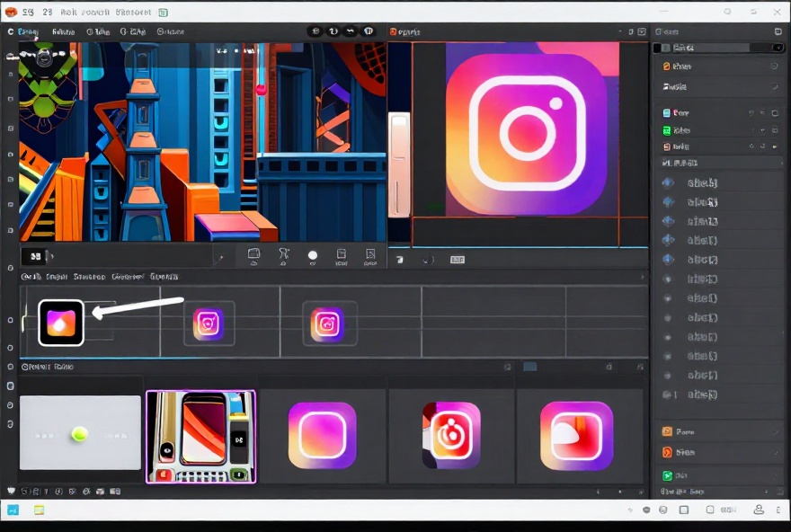Select the teal document icon row
The image size is (791, 532).
[x=719, y=113]
